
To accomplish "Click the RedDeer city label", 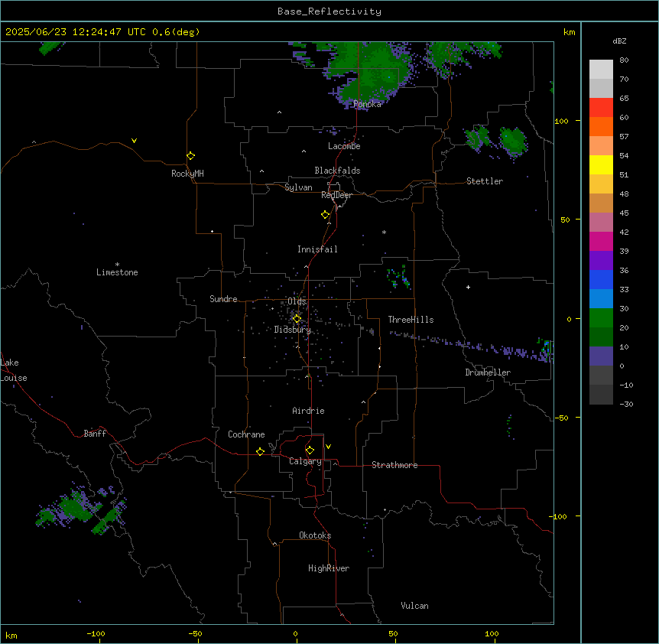I will 336,195.
